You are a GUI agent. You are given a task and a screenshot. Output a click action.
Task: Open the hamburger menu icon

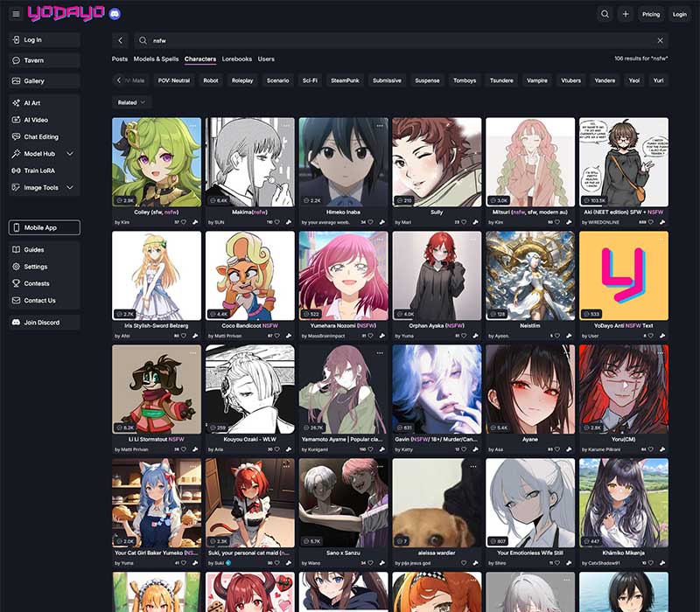click(16, 14)
